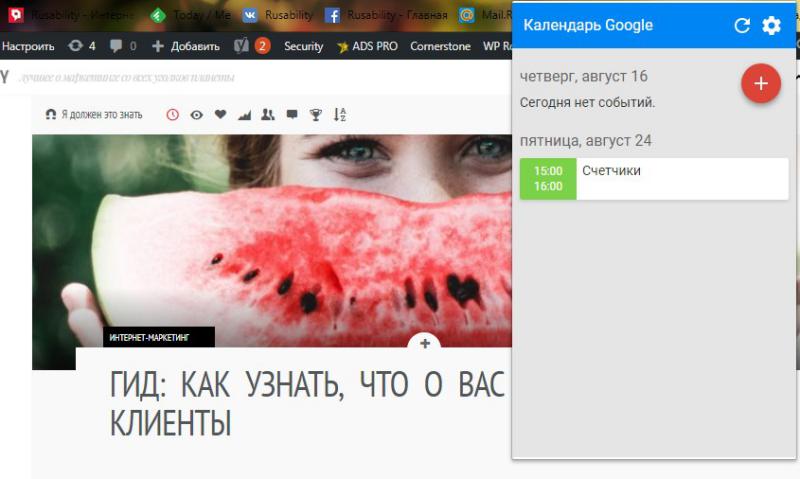Sort posts by comments bubble icon
This screenshot has width=800, height=479.
292,115
